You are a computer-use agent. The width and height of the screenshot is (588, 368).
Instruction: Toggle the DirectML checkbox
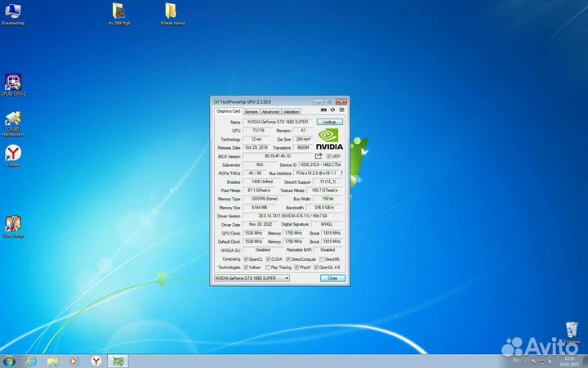(x=322, y=259)
